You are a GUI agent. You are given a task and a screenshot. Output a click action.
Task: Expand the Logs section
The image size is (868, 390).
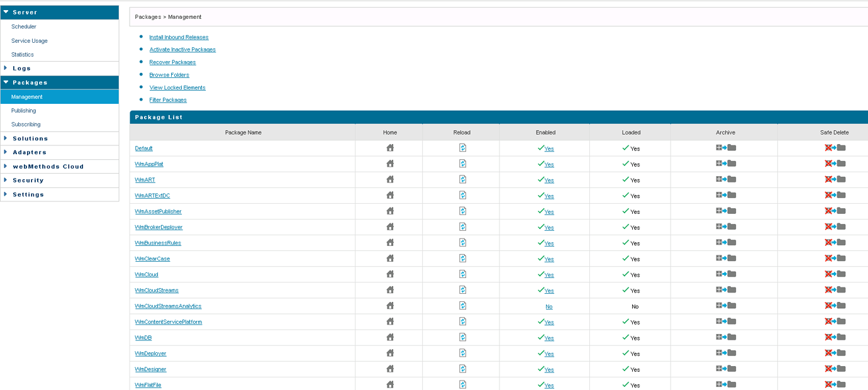coord(60,69)
